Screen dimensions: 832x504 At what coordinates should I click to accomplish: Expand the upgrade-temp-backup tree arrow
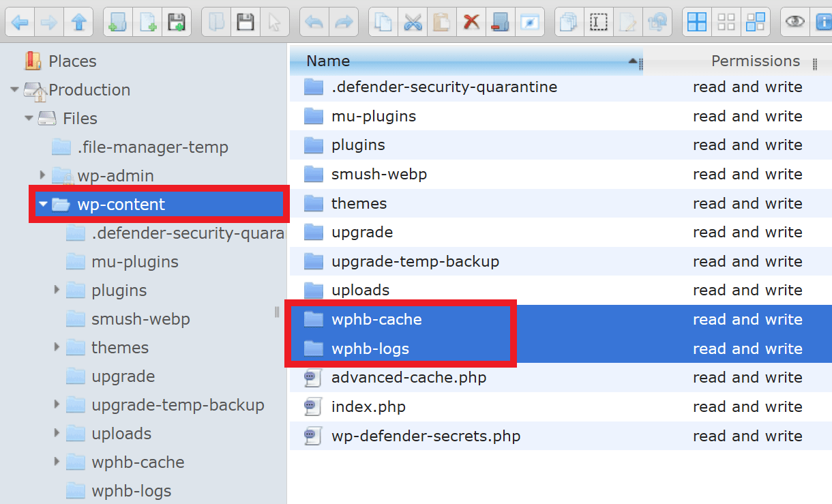(x=57, y=404)
